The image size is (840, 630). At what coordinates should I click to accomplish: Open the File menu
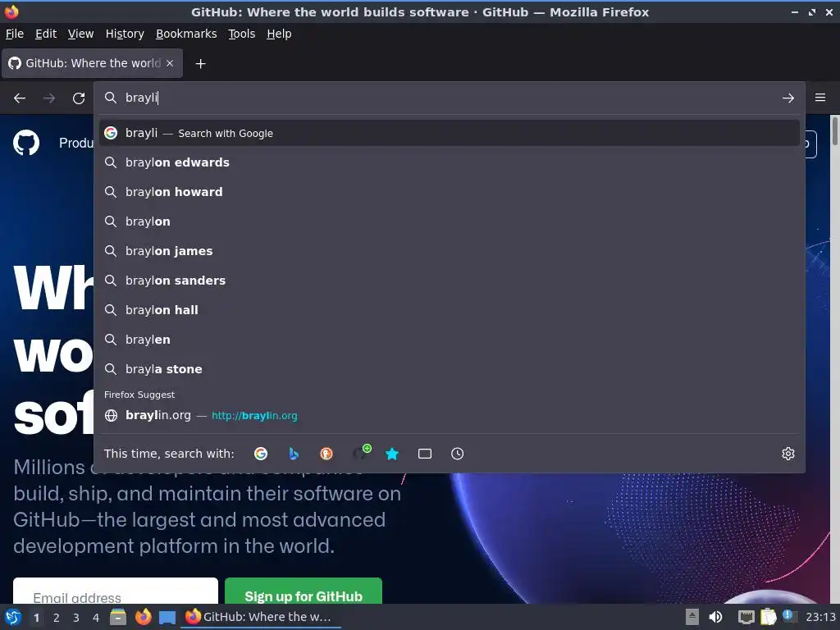click(x=15, y=34)
